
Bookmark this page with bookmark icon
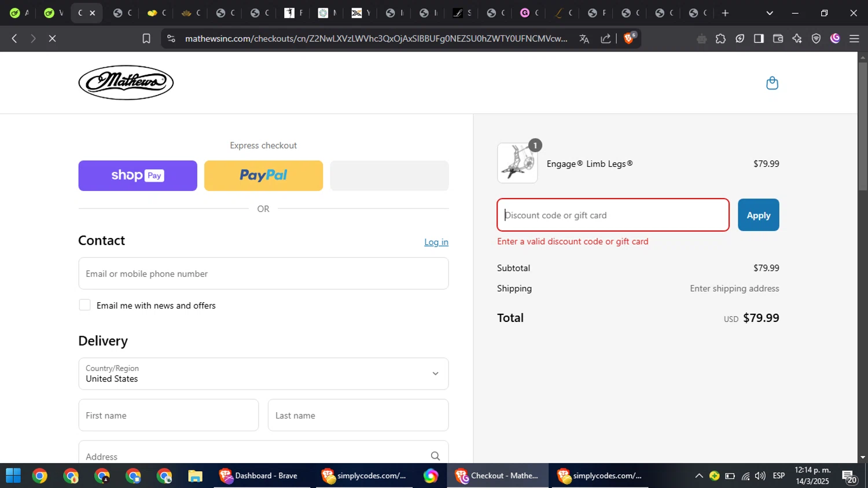click(146, 39)
